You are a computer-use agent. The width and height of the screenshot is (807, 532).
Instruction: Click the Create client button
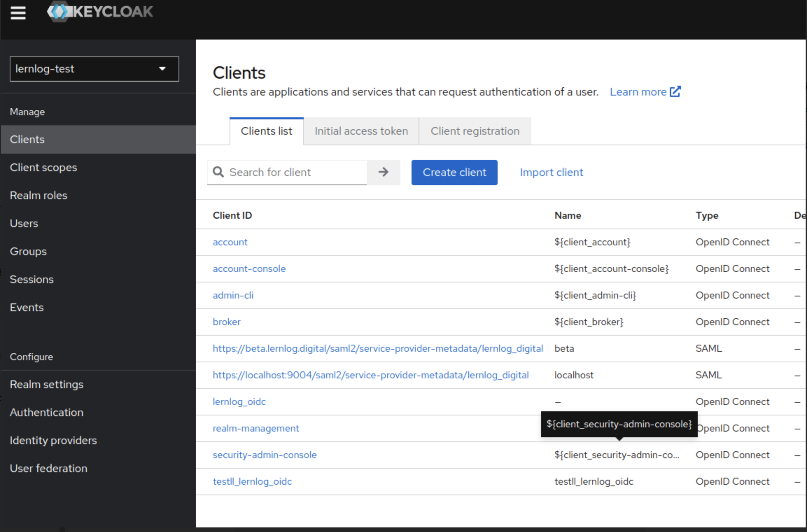click(454, 172)
